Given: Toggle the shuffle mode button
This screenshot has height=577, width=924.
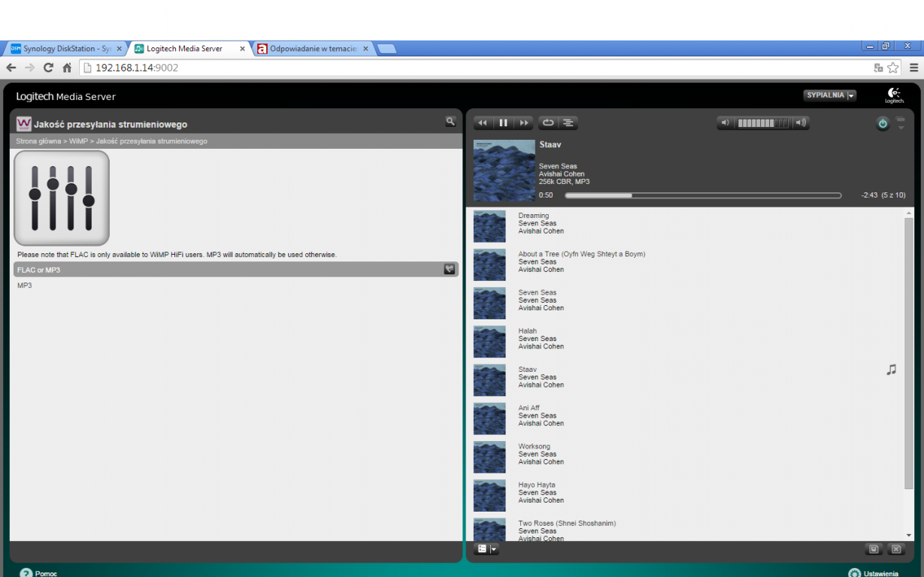Looking at the screenshot, I should tap(568, 123).
